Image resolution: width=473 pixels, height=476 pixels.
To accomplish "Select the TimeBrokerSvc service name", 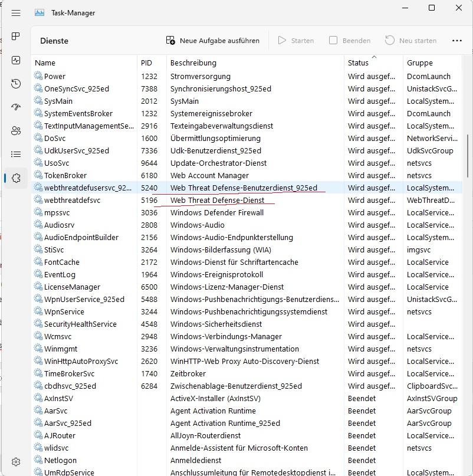I will (x=69, y=374).
